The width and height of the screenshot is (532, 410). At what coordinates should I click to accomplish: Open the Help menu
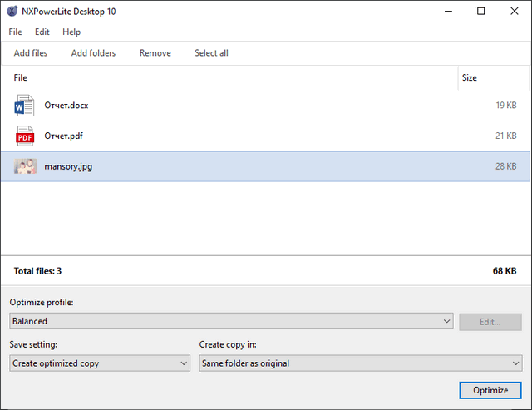pos(71,32)
